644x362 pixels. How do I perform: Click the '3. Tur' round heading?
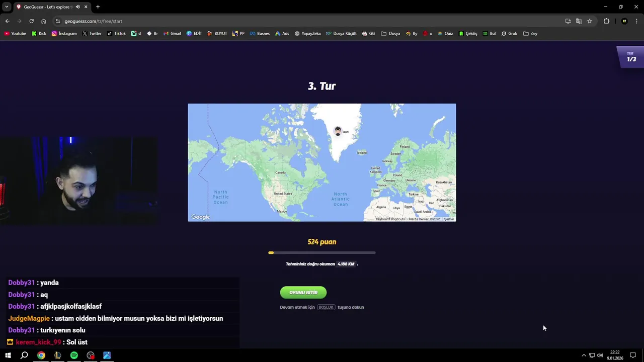(x=322, y=86)
